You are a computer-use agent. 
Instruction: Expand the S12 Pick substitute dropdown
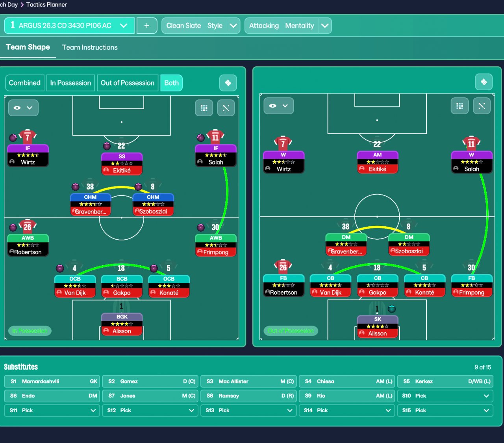pos(150,410)
